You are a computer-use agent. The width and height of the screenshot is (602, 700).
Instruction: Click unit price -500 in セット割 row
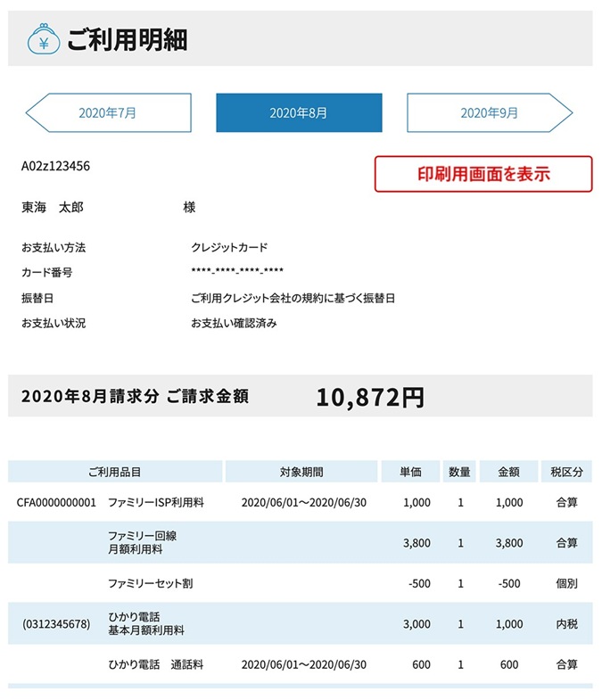pyautogui.click(x=419, y=583)
